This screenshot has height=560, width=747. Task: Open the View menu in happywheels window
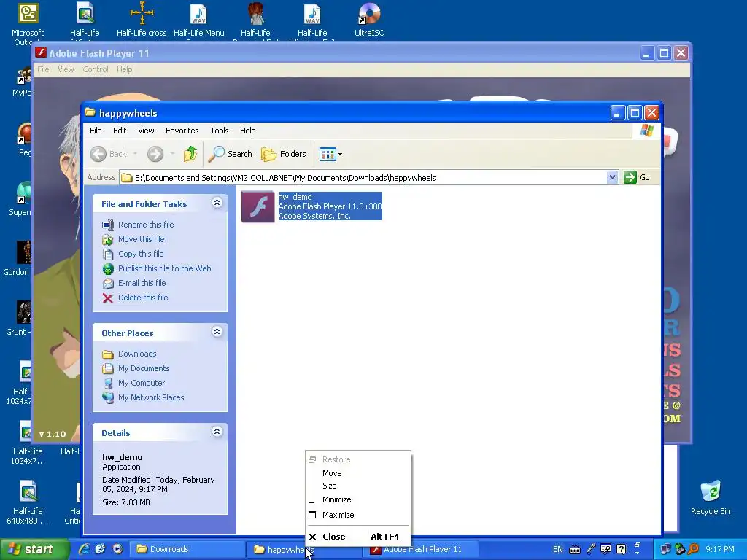click(x=146, y=131)
